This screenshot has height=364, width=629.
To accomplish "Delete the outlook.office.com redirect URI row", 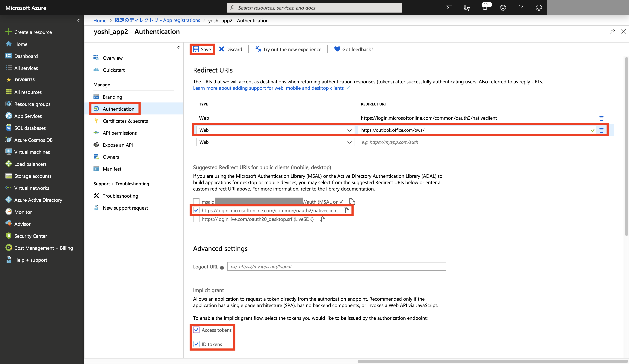I will [x=601, y=130].
